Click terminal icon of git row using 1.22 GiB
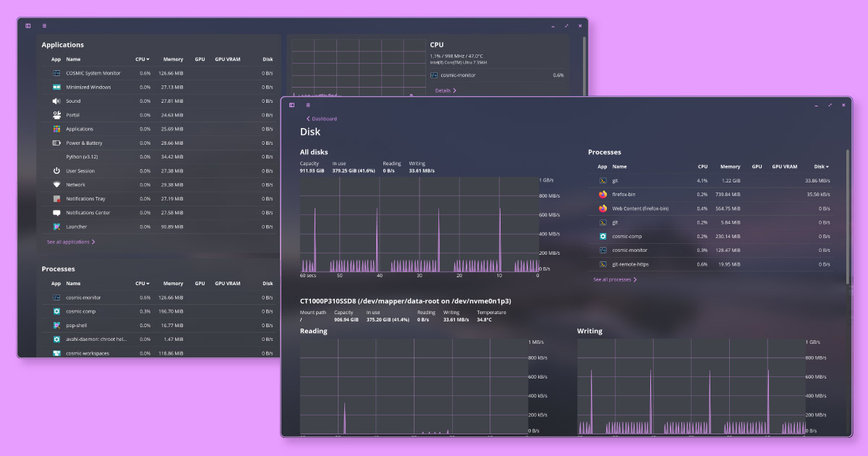The height and width of the screenshot is (456, 868). point(603,181)
